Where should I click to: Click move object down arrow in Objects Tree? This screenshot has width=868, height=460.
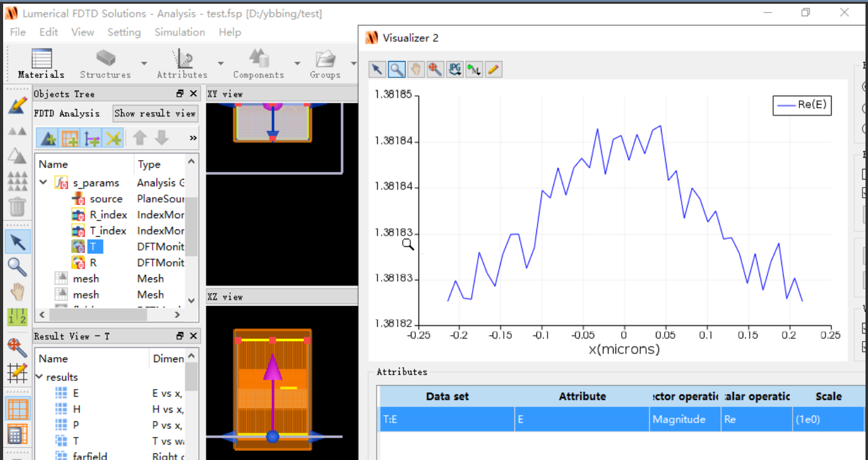pyautogui.click(x=162, y=138)
